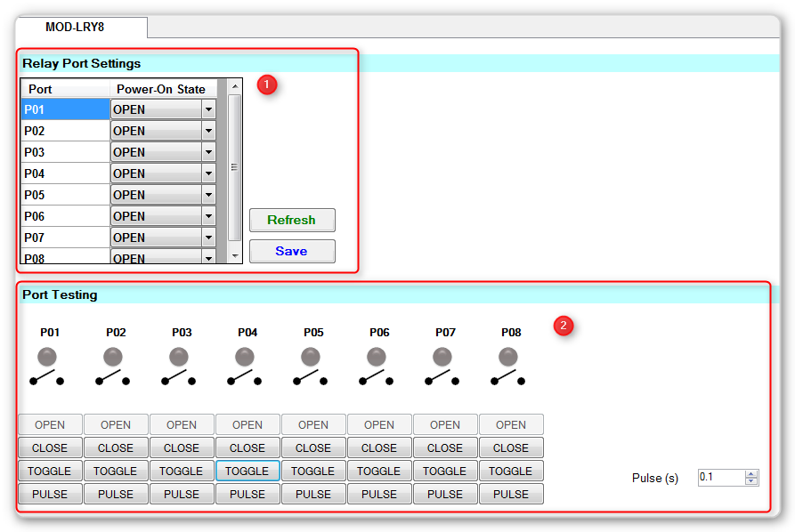
Task: Click the red numbered marker 2
Action: click(563, 326)
